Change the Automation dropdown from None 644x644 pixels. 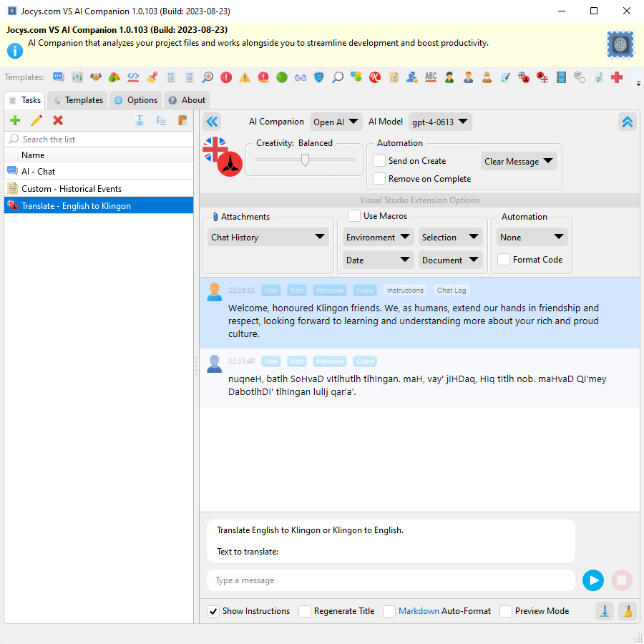pyautogui.click(x=532, y=236)
